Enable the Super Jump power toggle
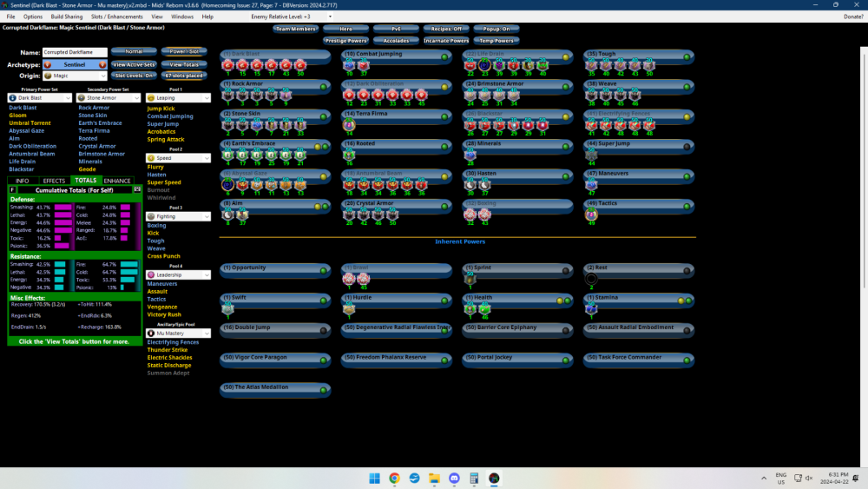This screenshot has width=868, height=489. pos(687,147)
